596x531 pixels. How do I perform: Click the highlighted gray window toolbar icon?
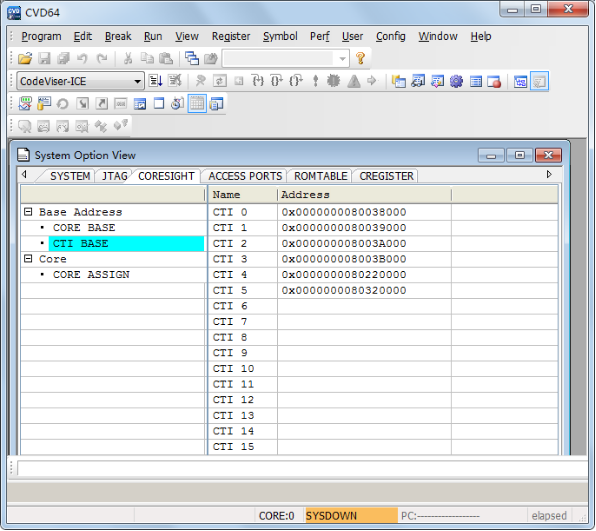click(539, 81)
